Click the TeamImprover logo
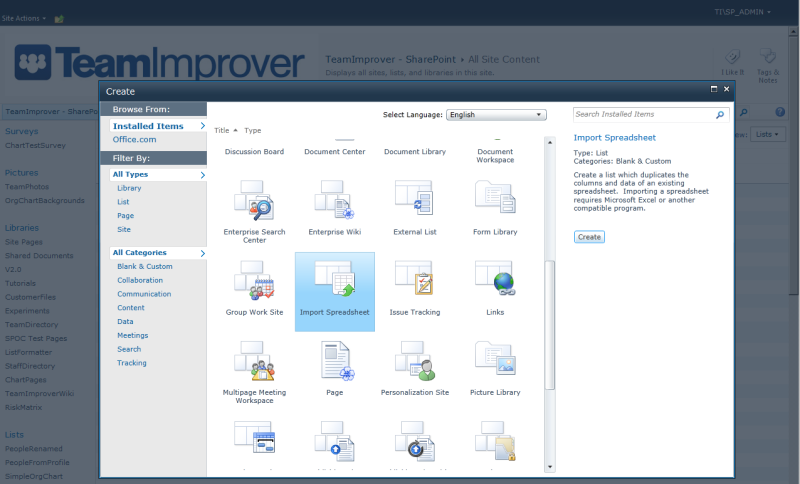 (159, 63)
